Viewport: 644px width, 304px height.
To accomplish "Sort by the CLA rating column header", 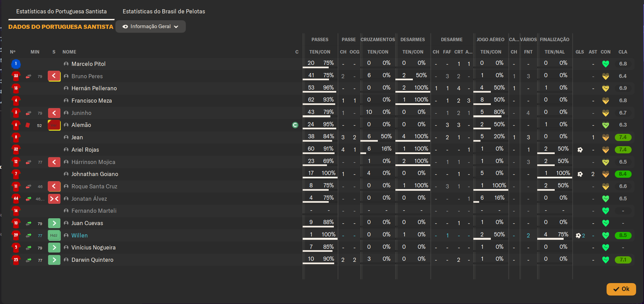I will [x=623, y=52].
